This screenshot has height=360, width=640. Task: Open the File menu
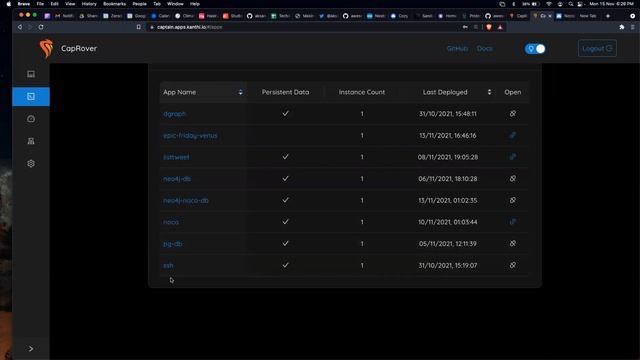coord(40,4)
